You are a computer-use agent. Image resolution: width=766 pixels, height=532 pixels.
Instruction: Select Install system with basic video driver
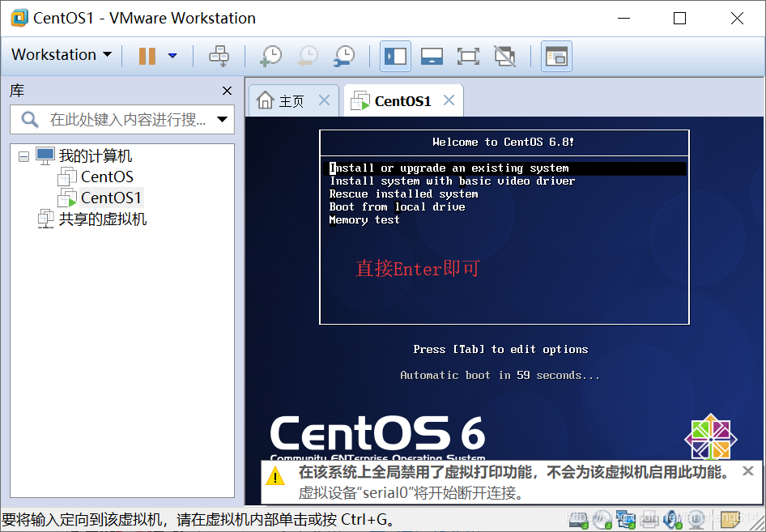click(x=452, y=181)
